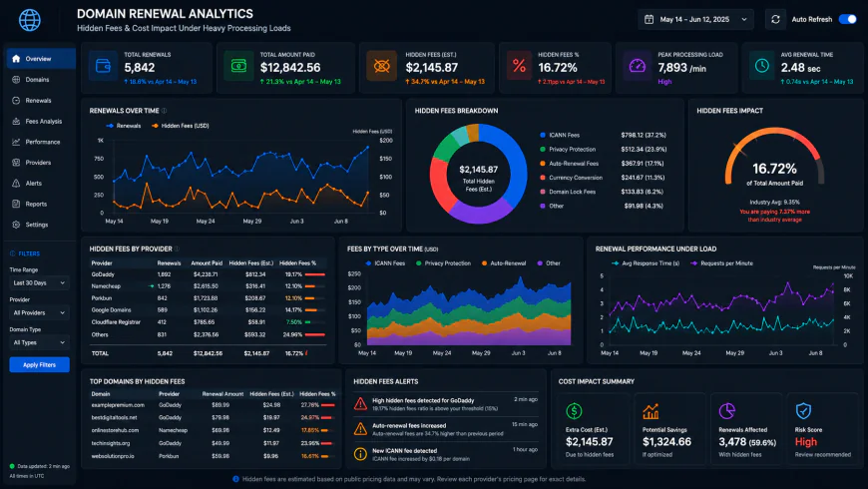Screen dimensions: 868x489
Task: Open the Domain Type All Types dropdown
Action: point(39,342)
